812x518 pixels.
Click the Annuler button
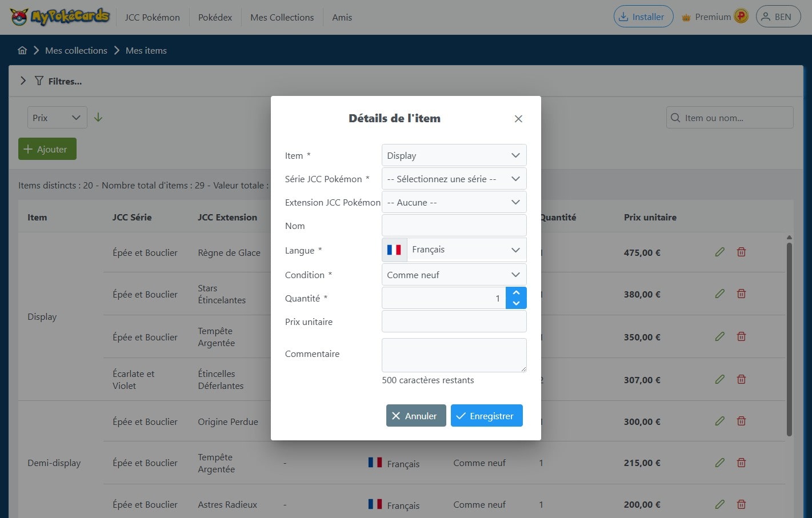click(415, 416)
